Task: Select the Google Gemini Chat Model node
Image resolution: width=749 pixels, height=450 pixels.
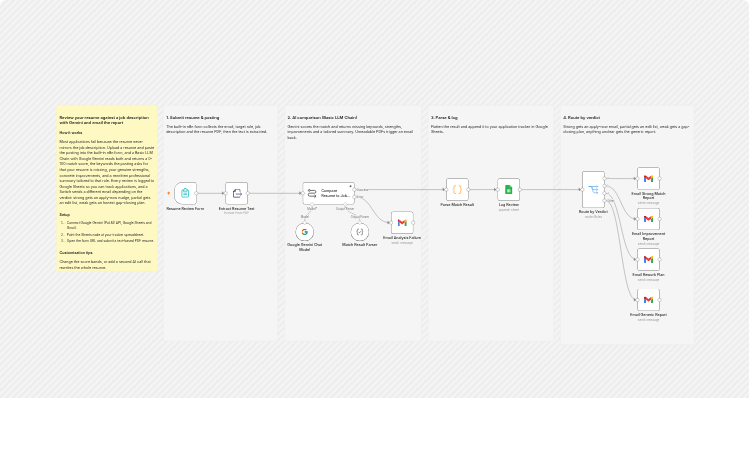Action: 304,232
